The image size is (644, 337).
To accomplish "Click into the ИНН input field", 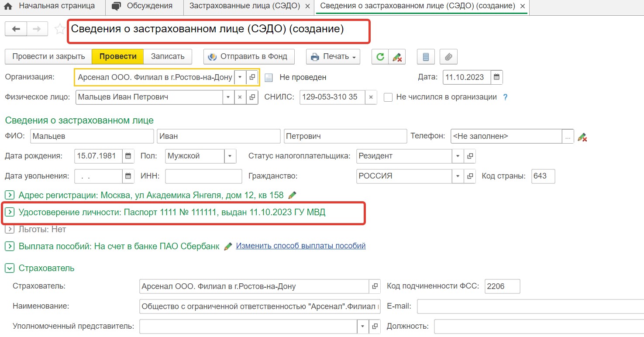I will point(203,176).
